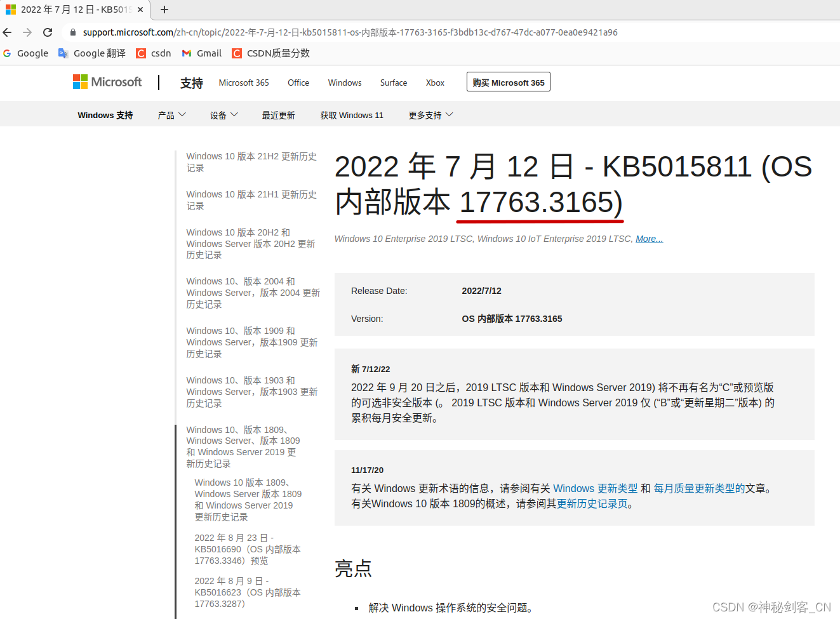
Task: Click version value OS 内部版本 17763.3165
Action: 512,319
